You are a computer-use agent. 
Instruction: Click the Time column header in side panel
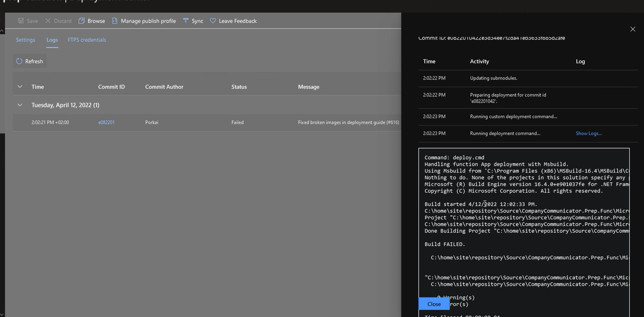[429, 61]
